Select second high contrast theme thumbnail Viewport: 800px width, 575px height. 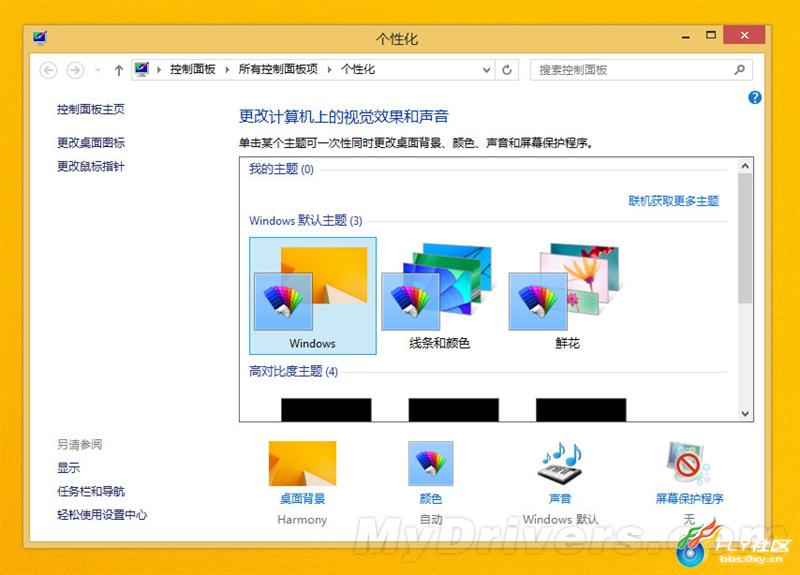[x=454, y=410]
